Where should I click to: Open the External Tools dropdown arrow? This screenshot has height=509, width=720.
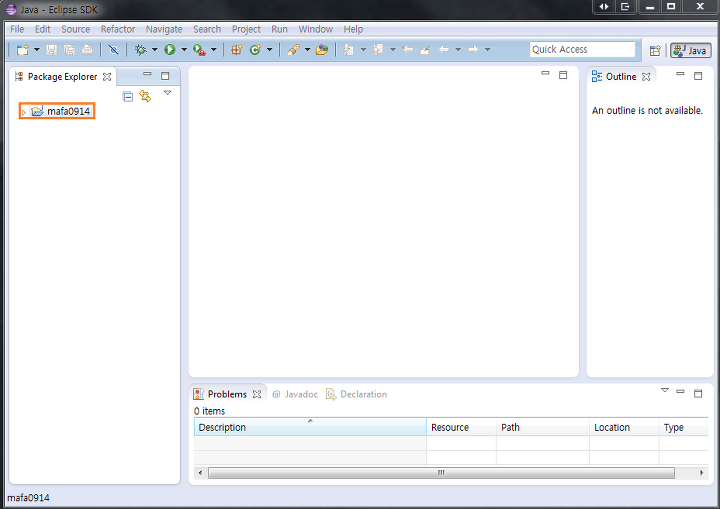tap(214, 50)
